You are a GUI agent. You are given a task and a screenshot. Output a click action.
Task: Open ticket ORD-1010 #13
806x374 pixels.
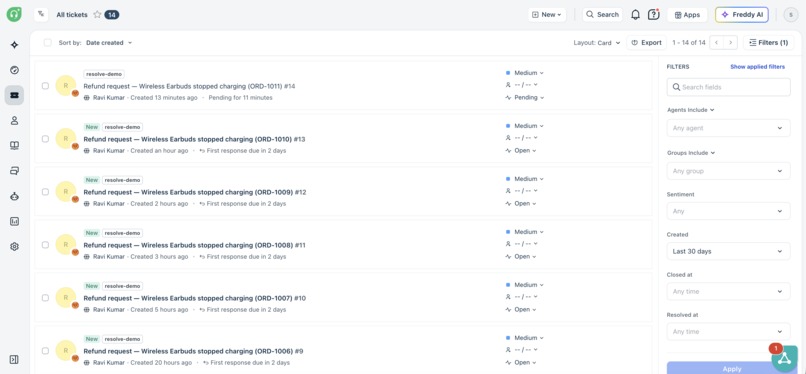click(194, 139)
